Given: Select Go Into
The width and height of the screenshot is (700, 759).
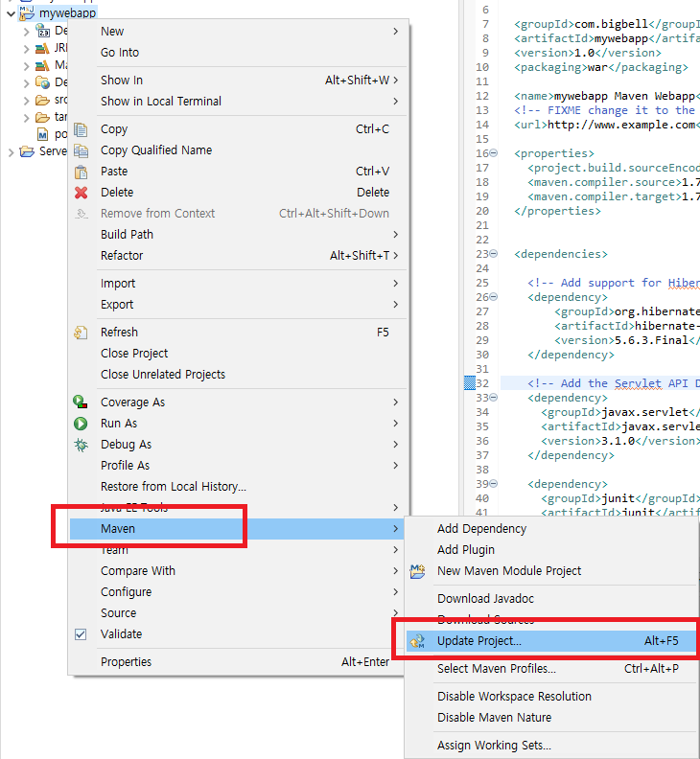Looking at the screenshot, I should point(238,53).
